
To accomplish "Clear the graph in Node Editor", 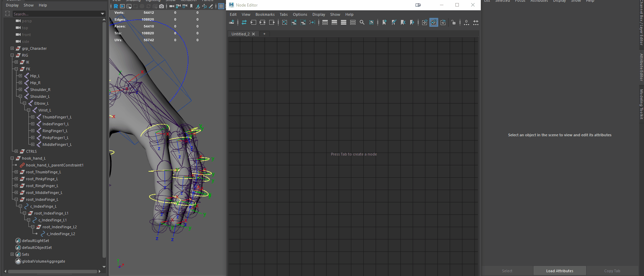I will (x=285, y=22).
